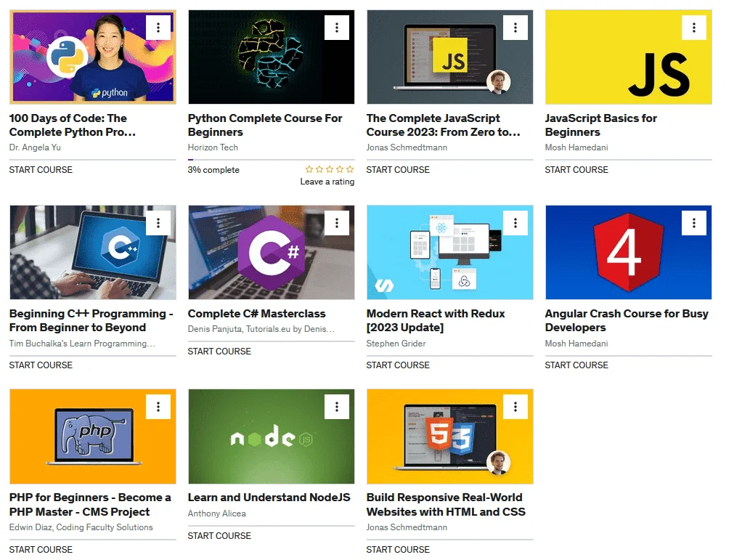The image size is (750, 560).
Task: Open three-dot menu on Beginning C++ Programming card
Action: [158, 223]
